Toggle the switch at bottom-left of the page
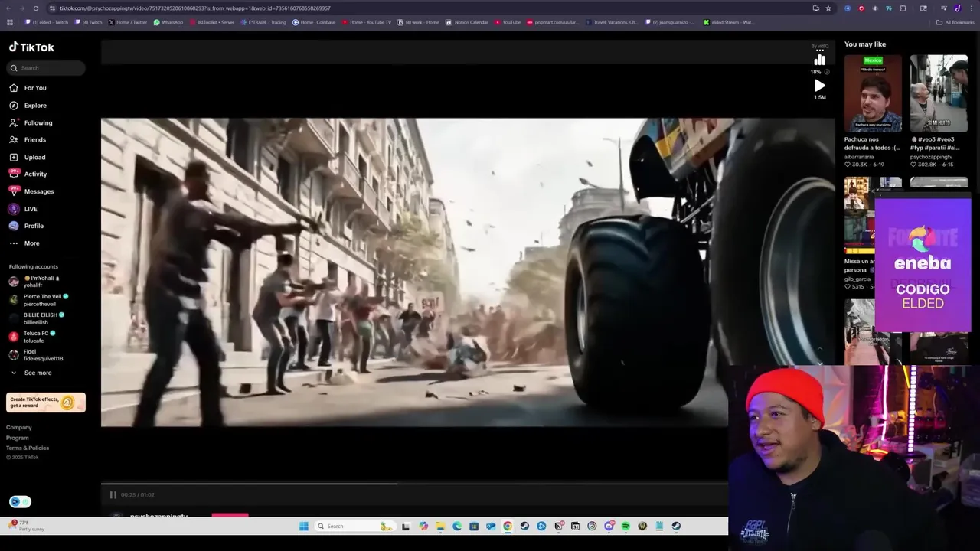Viewport: 980px width, 551px height. [20, 502]
